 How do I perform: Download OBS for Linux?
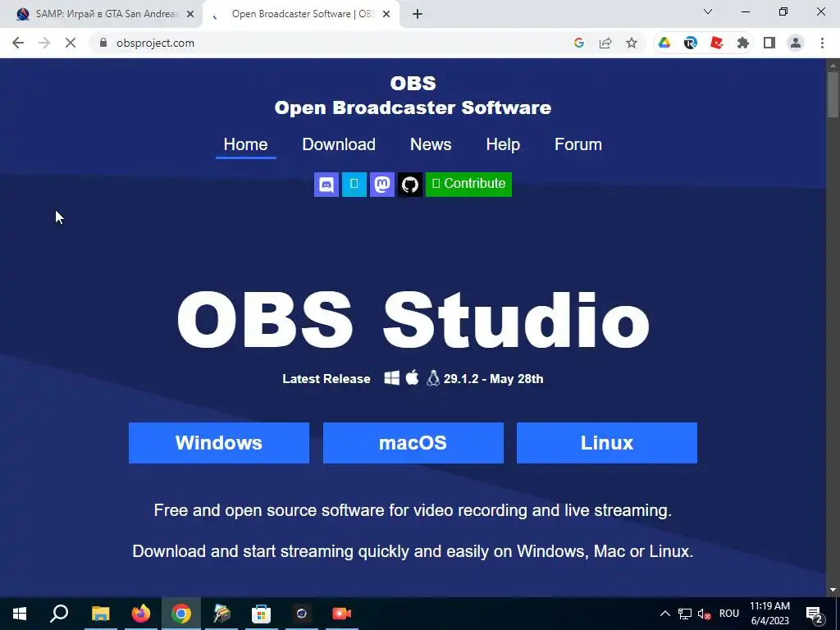click(607, 443)
